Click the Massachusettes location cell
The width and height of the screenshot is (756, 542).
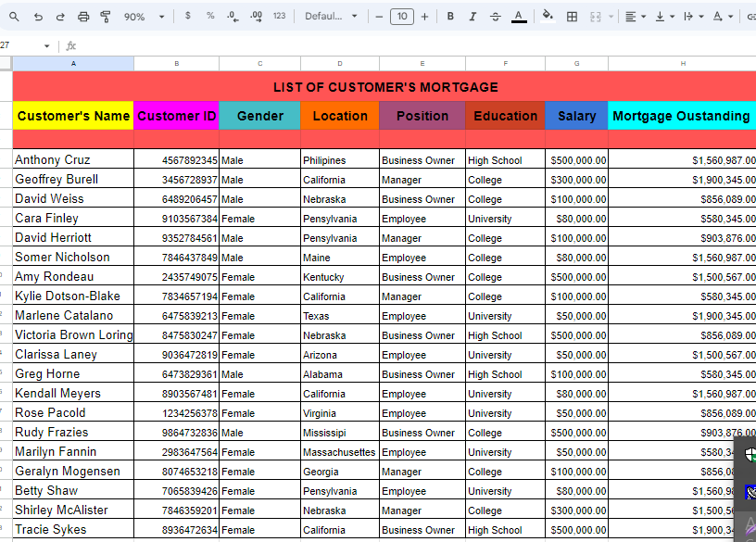click(x=340, y=451)
